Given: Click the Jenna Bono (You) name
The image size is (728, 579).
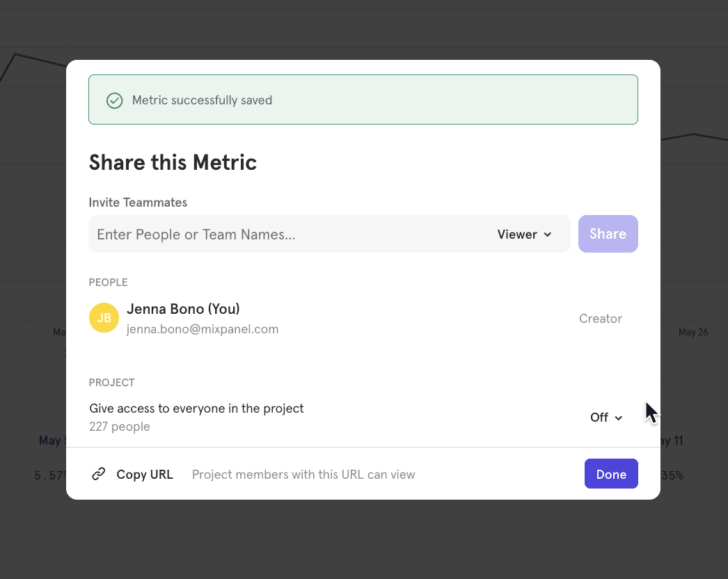Looking at the screenshot, I should click(183, 309).
